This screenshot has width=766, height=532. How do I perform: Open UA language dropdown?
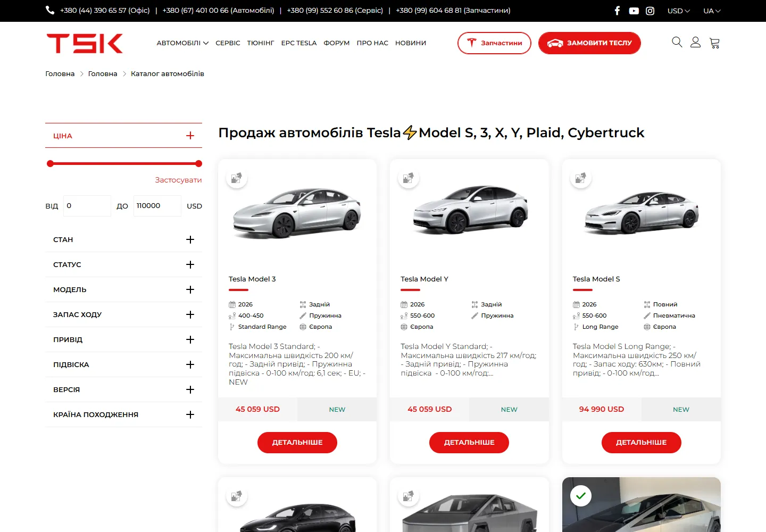(x=712, y=11)
